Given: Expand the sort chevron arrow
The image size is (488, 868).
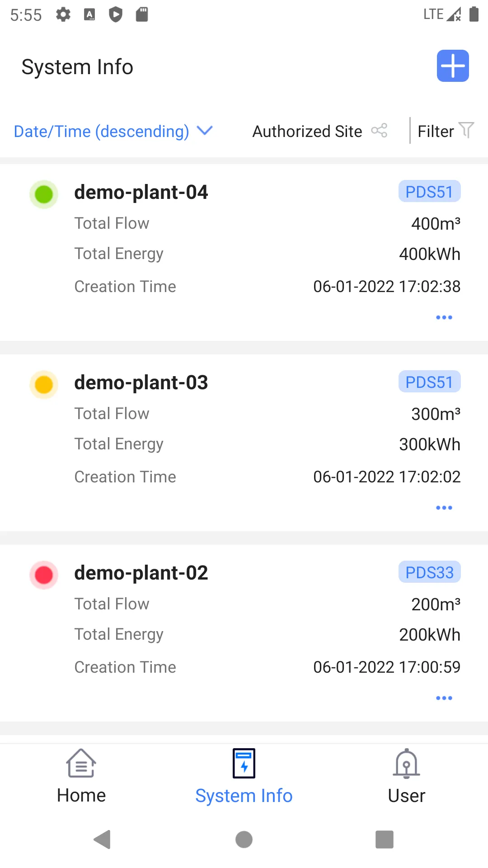Looking at the screenshot, I should pos(205,131).
